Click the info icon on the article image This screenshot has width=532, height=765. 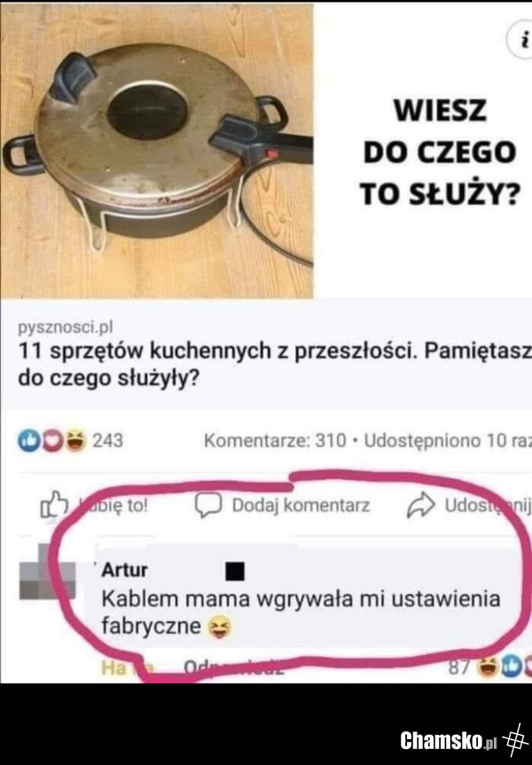521,42
